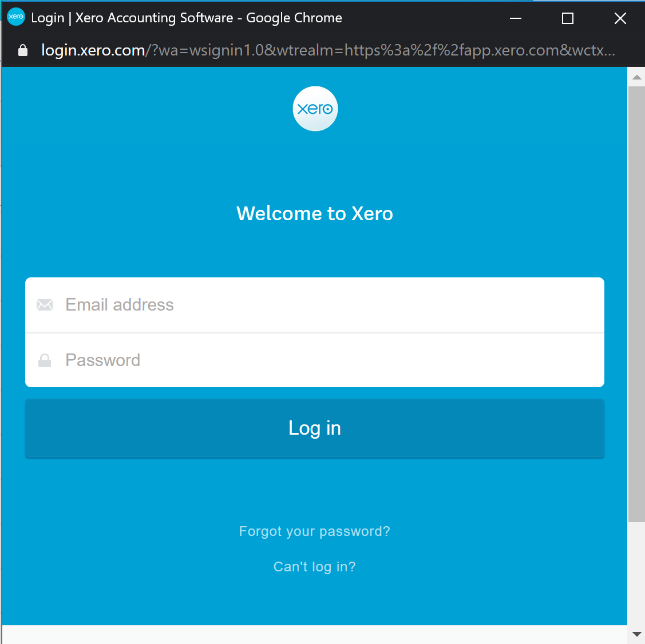Open the "Forgot your password?" link
The height and width of the screenshot is (644, 645).
point(314,531)
